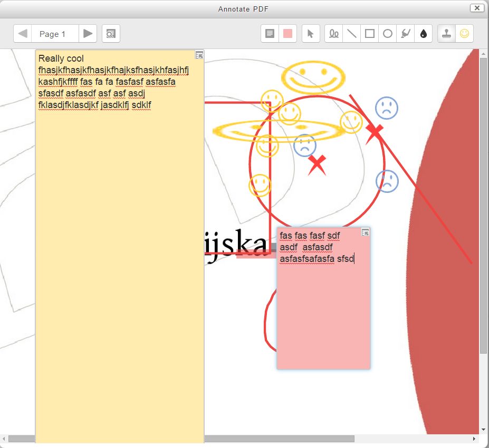The height and width of the screenshot is (448, 489).
Task: Click the word 'kashfjkffff' in the yellow comment
Action: coord(57,82)
